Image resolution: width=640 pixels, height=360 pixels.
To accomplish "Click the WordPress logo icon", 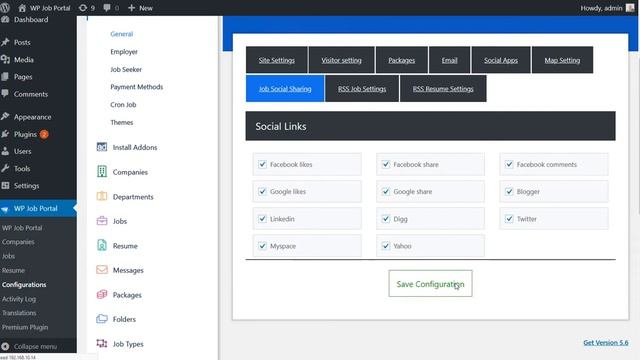I will [x=5, y=7].
